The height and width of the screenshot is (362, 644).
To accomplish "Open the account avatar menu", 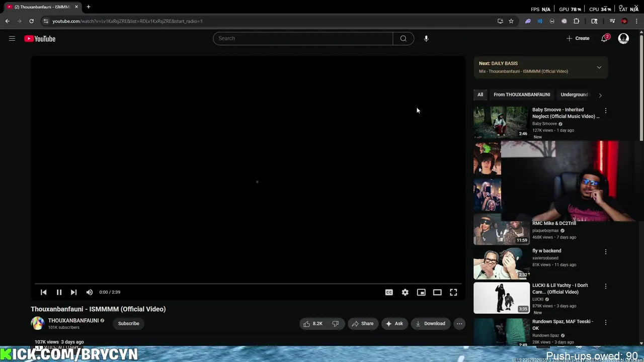I will pyautogui.click(x=623, y=38).
